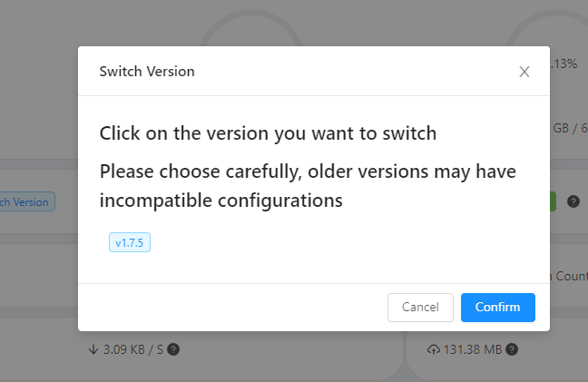588x382 pixels.
Task: Click the .13% usage percentage
Action: (563, 64)
